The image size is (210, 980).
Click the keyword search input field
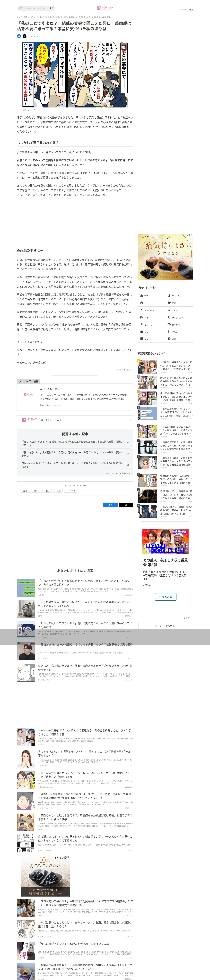point(33,8)
